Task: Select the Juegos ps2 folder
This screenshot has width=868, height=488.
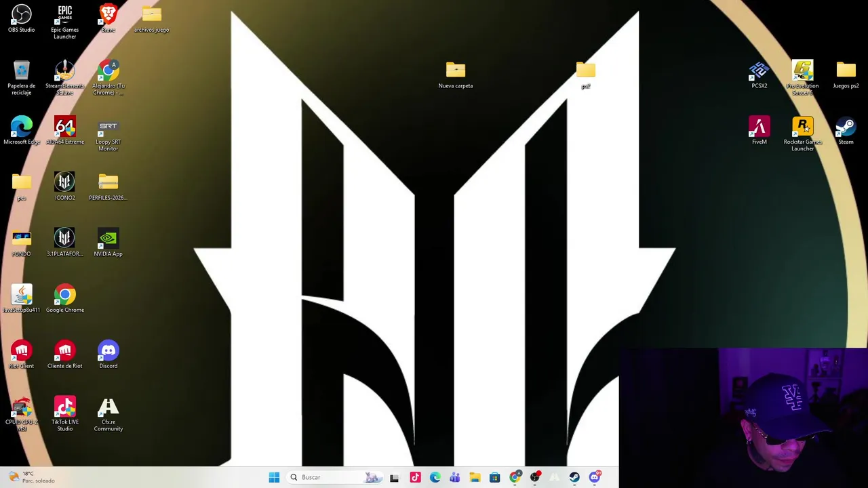Action: (x=846, y=75)
